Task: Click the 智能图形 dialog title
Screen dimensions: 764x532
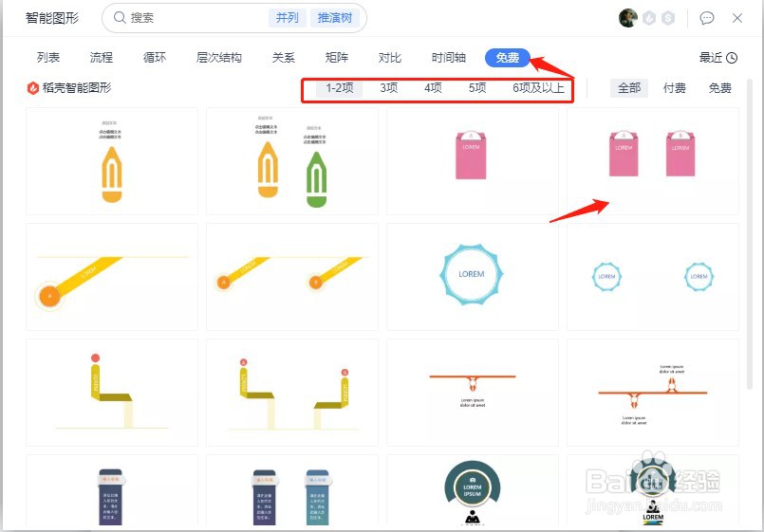Action: point(52,18)
